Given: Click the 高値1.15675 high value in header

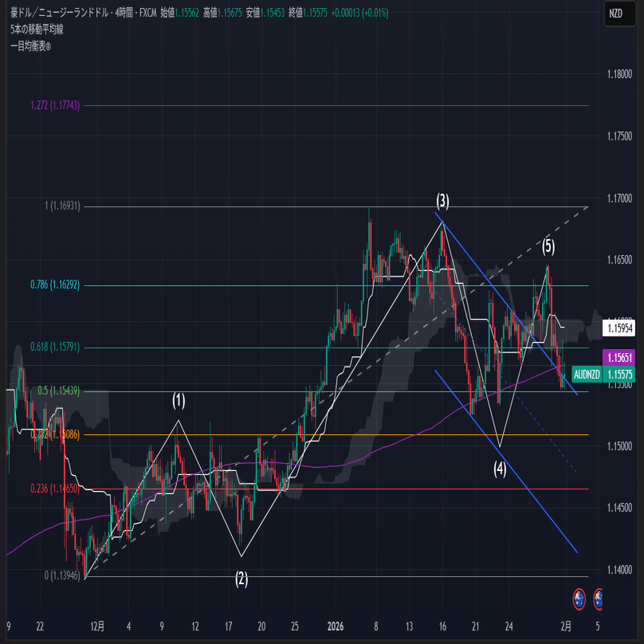Looking at the screenshot, I should click(222, 13).
